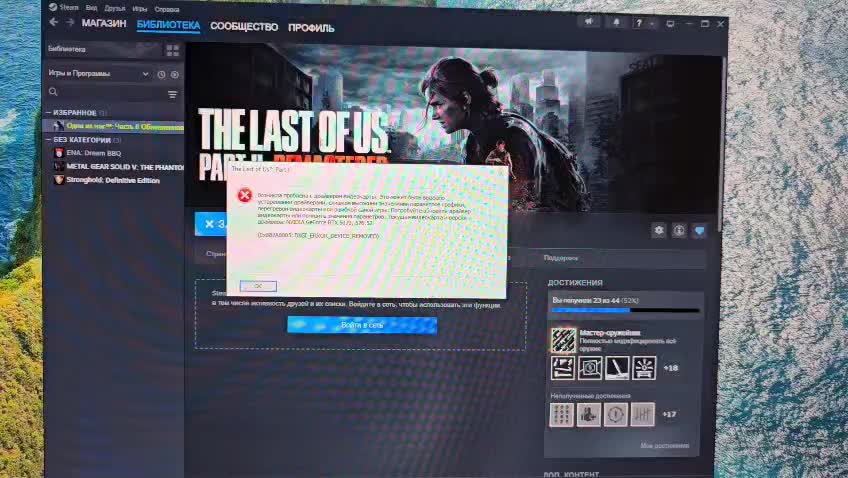848x478 pixels.
Task: Open the announcements megaphone icon
Action: 589,22
